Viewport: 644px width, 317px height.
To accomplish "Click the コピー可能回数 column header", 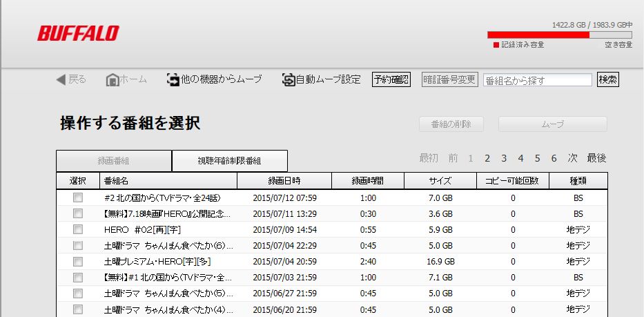I will (x=513, y=180).
